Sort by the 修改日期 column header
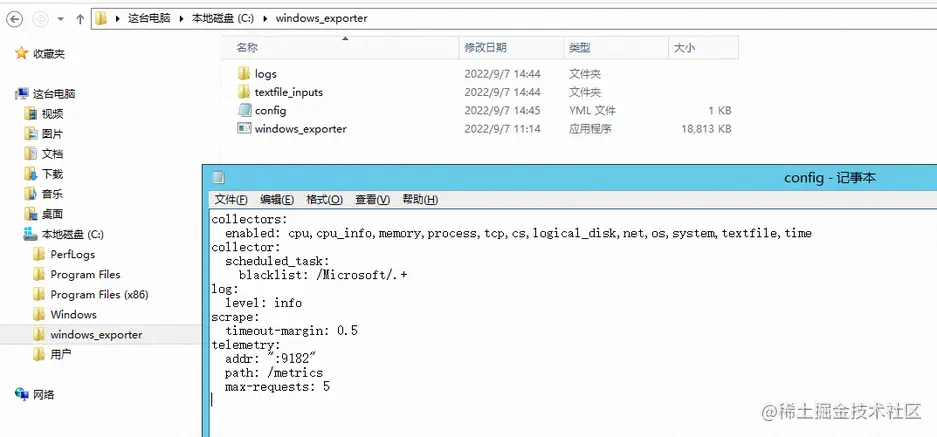Image resolution: width=937 pixels, height=437 pixels. point(512,48)
